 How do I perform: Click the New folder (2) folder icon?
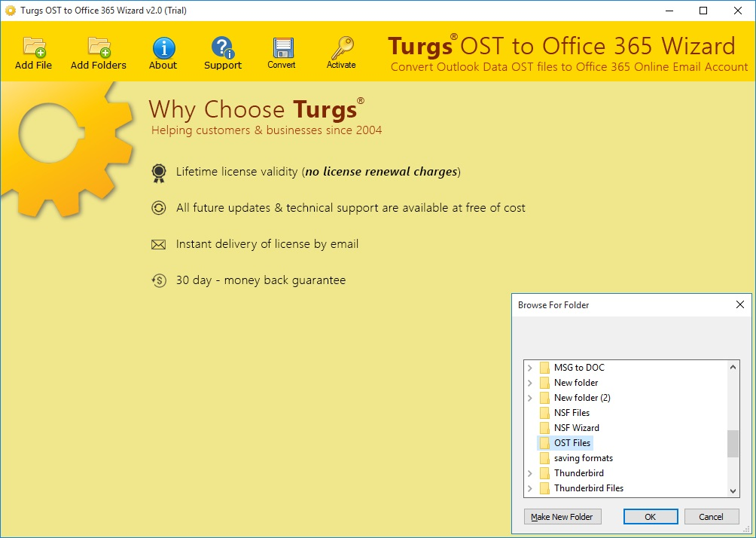(x=544, y=398)
